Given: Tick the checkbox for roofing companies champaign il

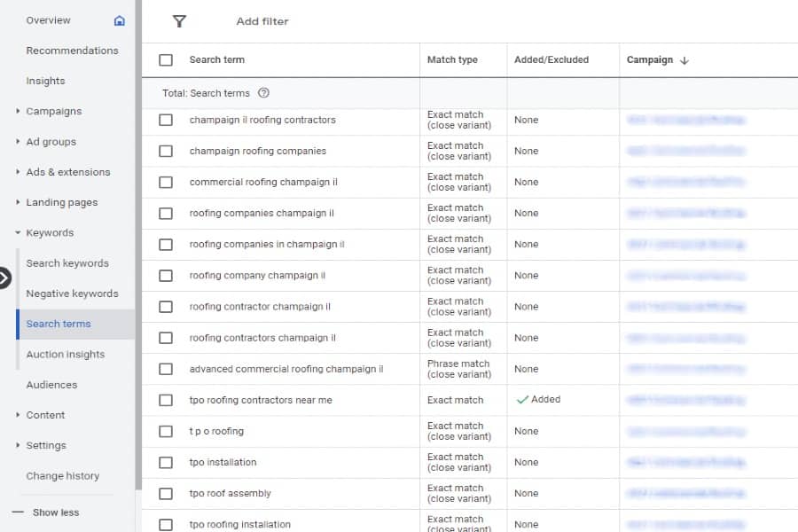Looking at the screenshot, I should [x=166, y=214].
